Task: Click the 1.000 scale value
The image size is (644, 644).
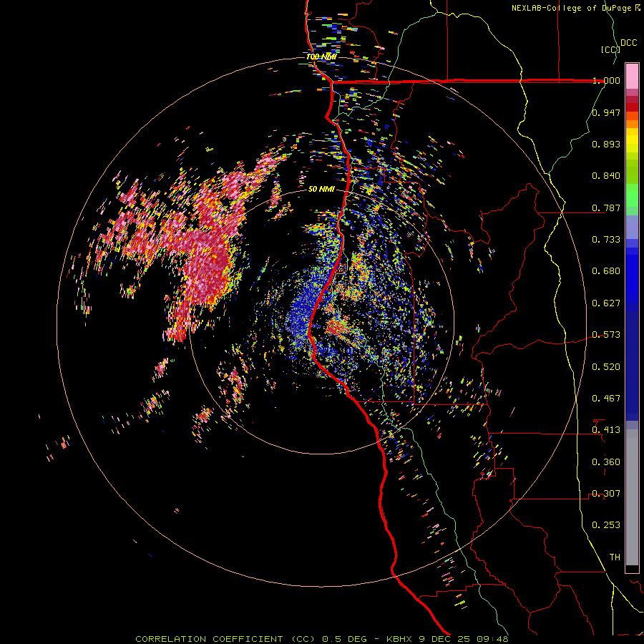Action: [x=606, y=80]
